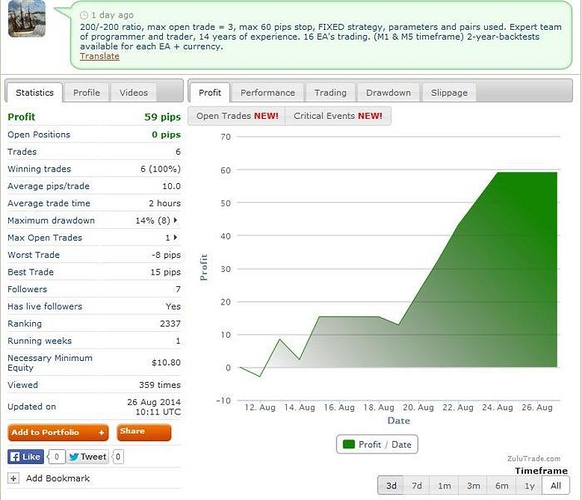
Task: Click the '20. Aug' date axis label
Action: (x=418, y=408)
